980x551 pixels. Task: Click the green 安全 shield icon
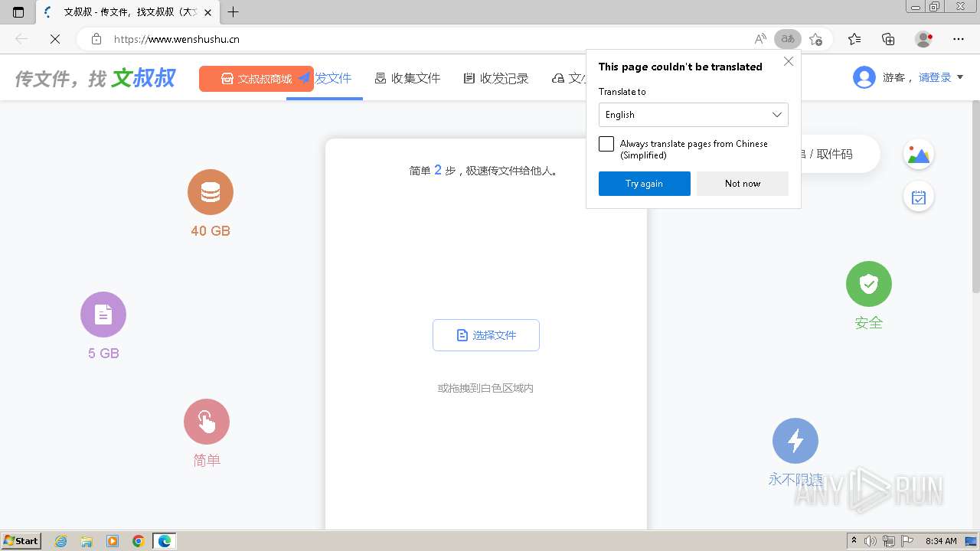click(x=869, y=284)
